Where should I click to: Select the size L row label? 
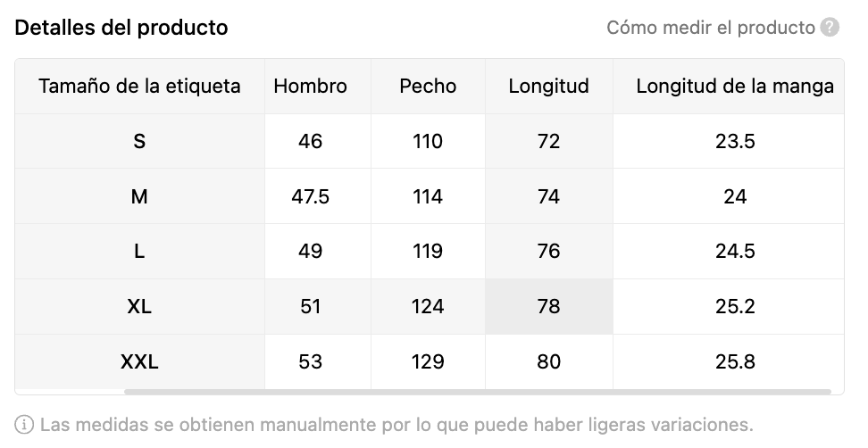[x=139, y=252]
